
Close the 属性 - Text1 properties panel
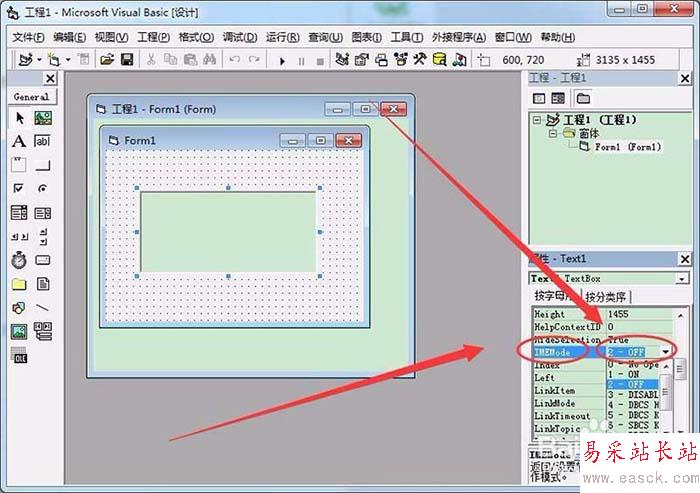tap(684, 259)
